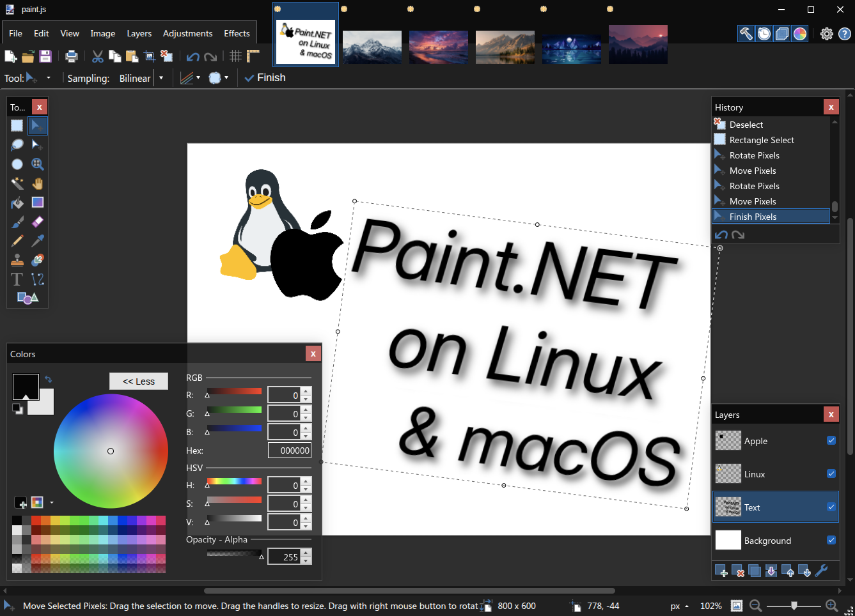The width and height of the screenshot is (855, 616).
Task: Pick the Eraser tool
Action: [x=38, y=222]
